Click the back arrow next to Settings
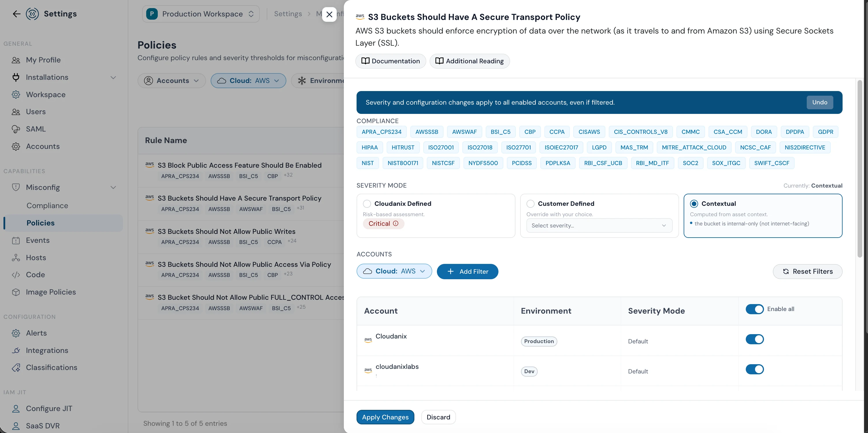Screen dimensions: 868x433 point(16,14)
